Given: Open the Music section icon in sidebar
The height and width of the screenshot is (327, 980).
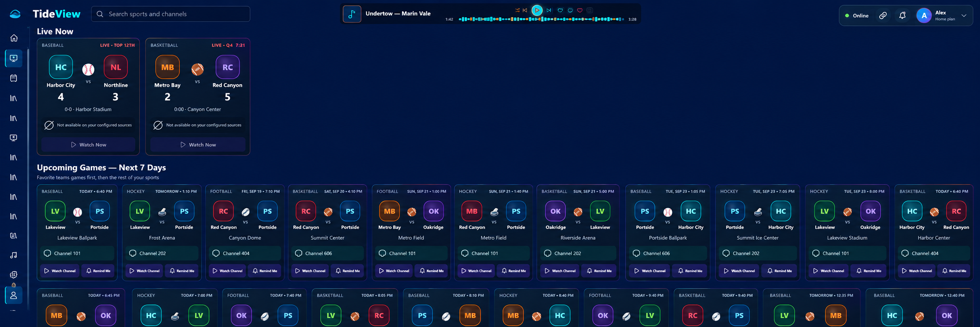Looking at the screenshot, I should pos(14,255).
